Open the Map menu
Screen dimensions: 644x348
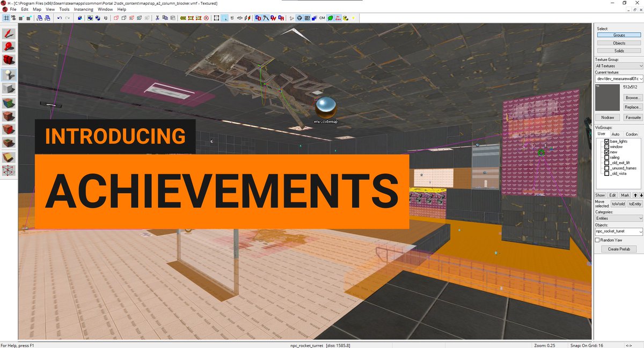(37, 9)
